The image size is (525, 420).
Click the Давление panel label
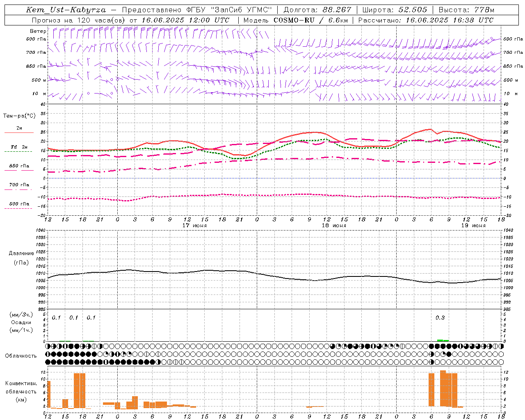point(21,253)
